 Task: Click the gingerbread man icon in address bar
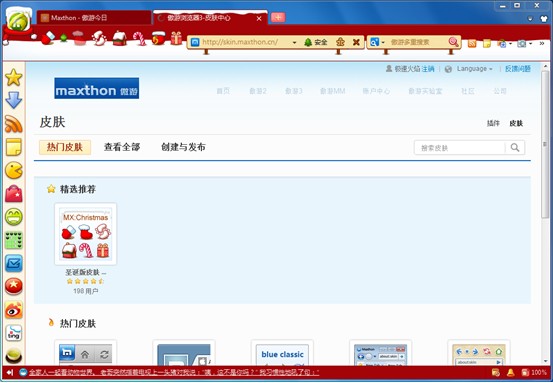click(x=340, y=42)
